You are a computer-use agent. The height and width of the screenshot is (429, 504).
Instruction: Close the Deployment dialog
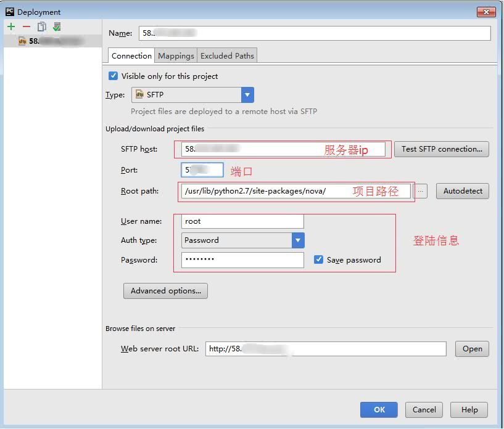click(486, 12)
